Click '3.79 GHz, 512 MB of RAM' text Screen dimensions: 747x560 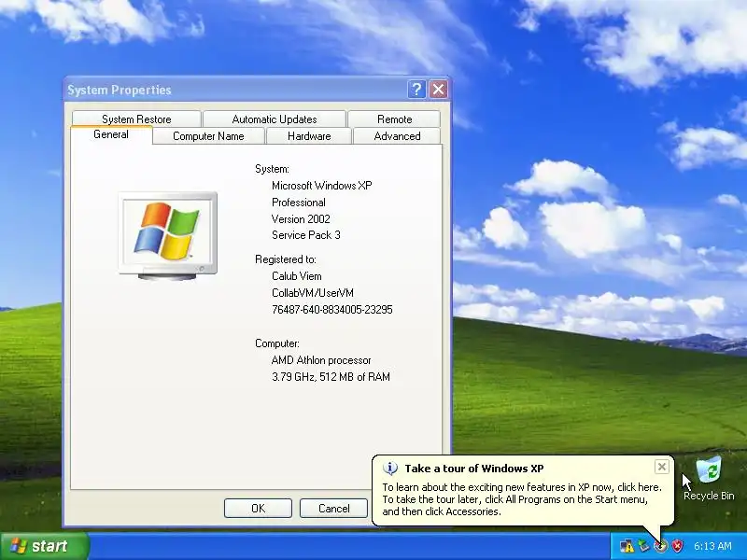coord(331,377)
